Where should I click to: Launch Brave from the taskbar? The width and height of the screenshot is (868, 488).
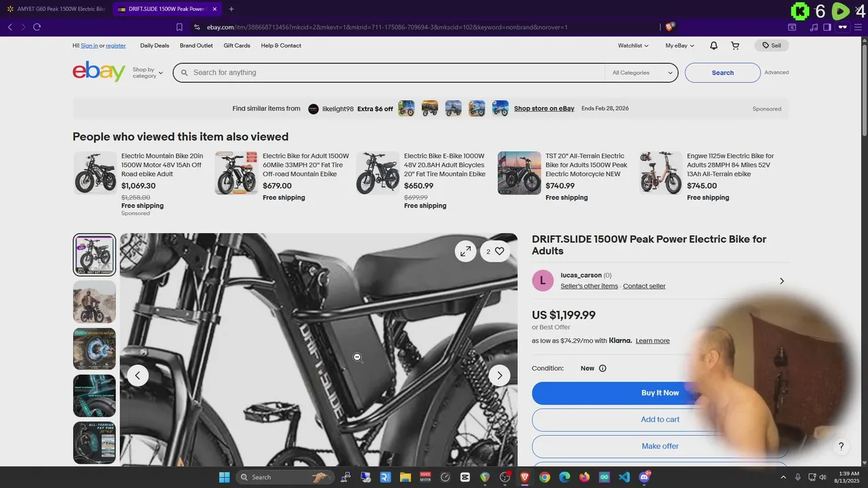(x=525, y=477)
